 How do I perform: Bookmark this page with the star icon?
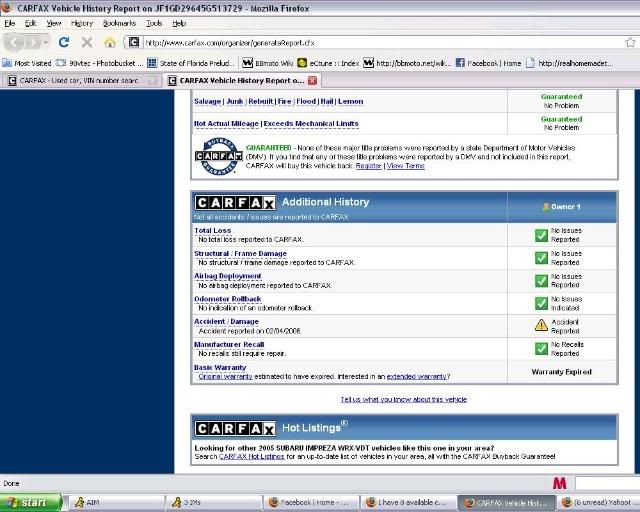[x=630, y=42]
